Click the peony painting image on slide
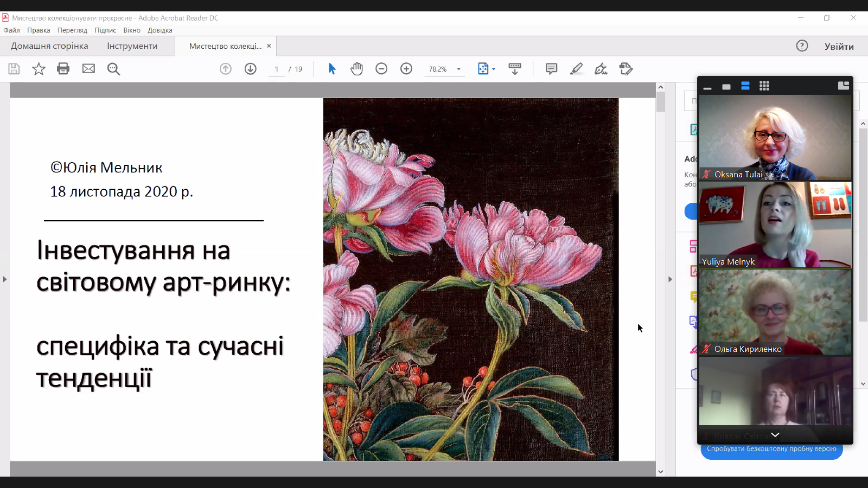Viewport: 868px width, 488px height. [471, 279]
